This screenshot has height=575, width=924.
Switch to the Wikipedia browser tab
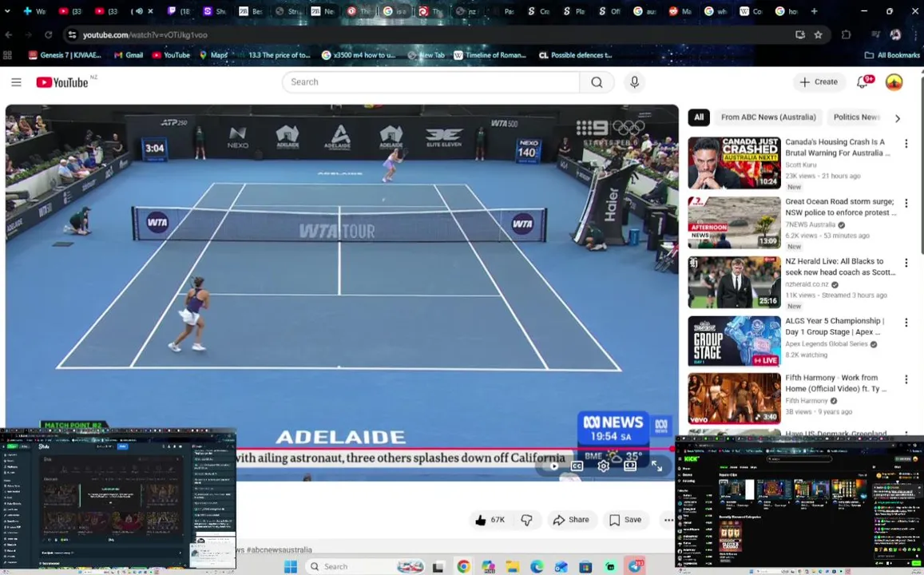(752, 11)
